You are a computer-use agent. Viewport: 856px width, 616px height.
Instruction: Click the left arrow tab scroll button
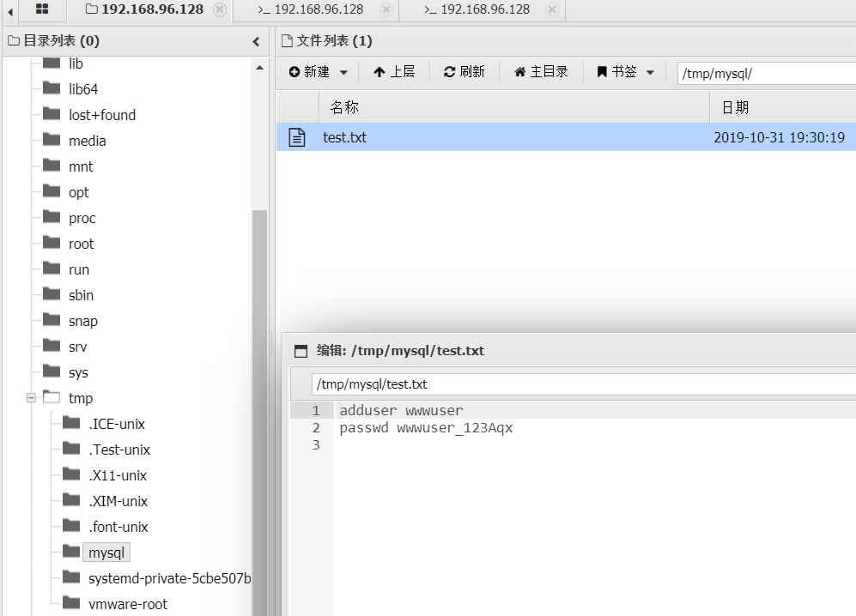pos(9,11)
